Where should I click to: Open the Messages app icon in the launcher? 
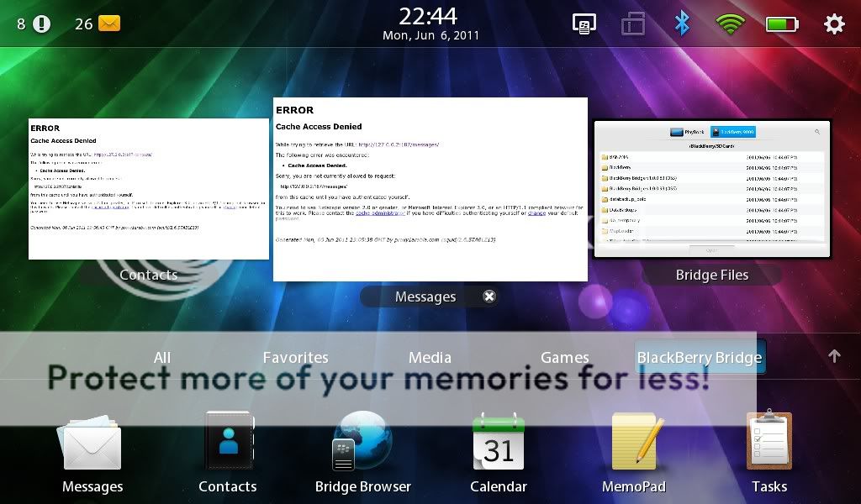click(x=92, y=442)
